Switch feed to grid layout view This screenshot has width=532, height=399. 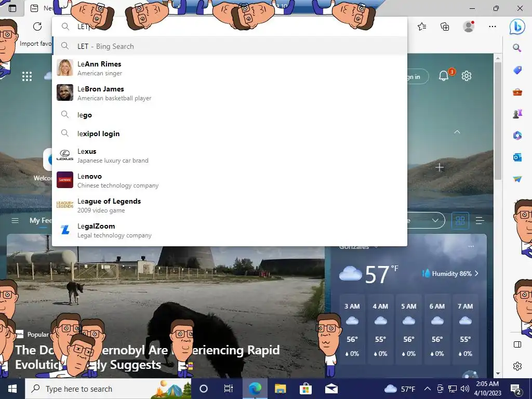tap(460, 221)
